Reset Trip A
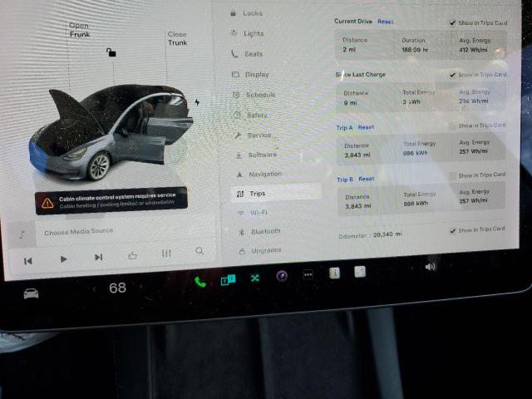This screenshot has height=399, width=532. [x=366, y=127]
